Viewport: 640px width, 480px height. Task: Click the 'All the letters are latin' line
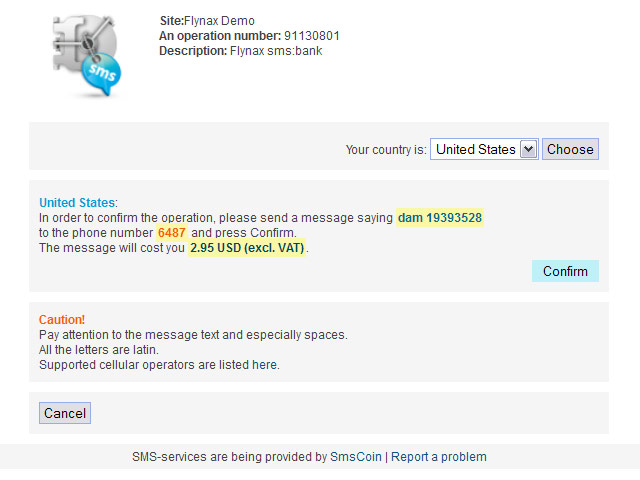coord(99,350)
